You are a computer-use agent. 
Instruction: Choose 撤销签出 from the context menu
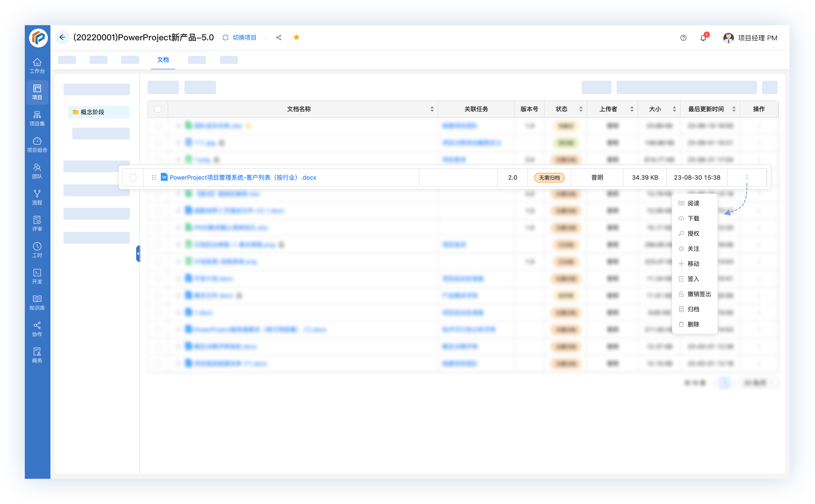695,294
